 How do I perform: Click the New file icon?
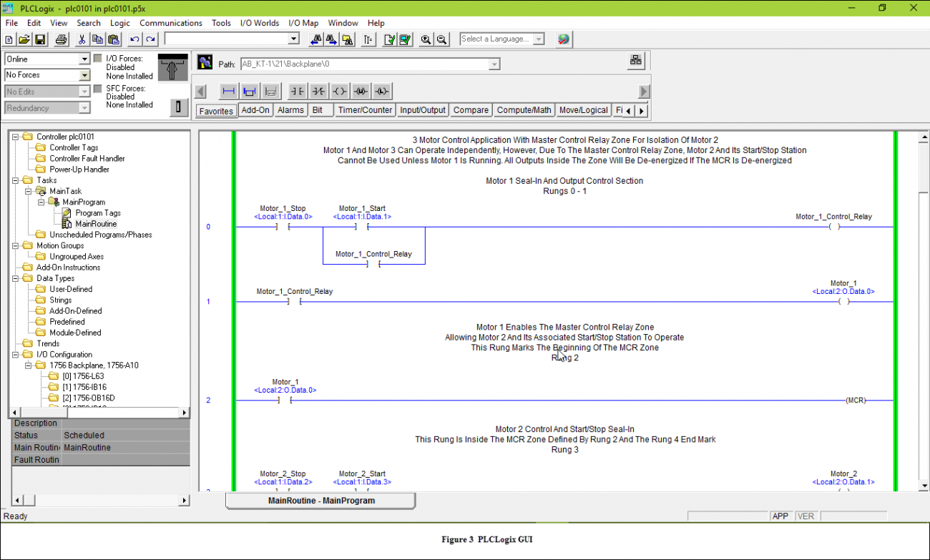(9, 39)
